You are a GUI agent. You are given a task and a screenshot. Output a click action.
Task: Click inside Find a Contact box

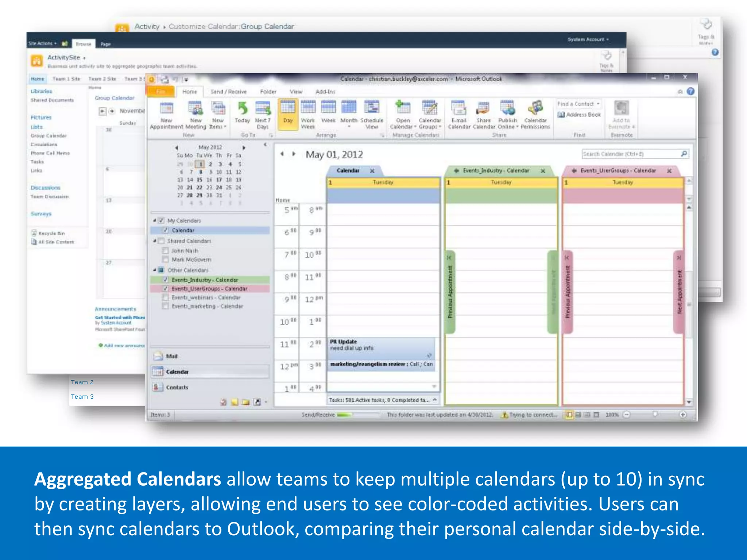tap(579, 104)
